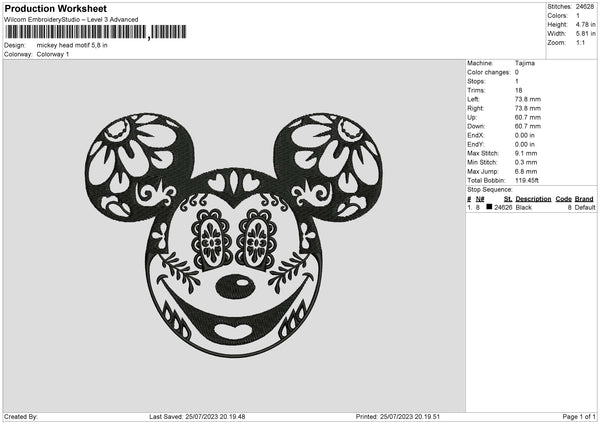Click the 'N#' column header
The width and height of the screenshot is (600, 424).
[x=480, y=199]
